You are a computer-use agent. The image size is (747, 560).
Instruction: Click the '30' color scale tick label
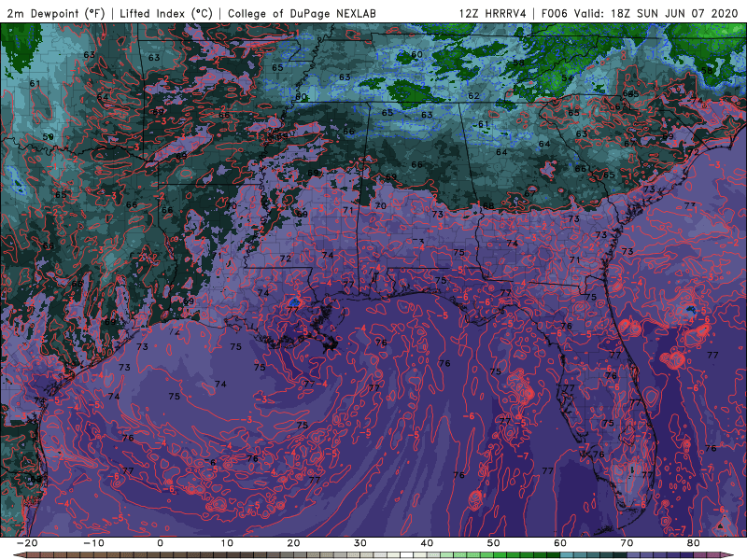click(360, 543)
